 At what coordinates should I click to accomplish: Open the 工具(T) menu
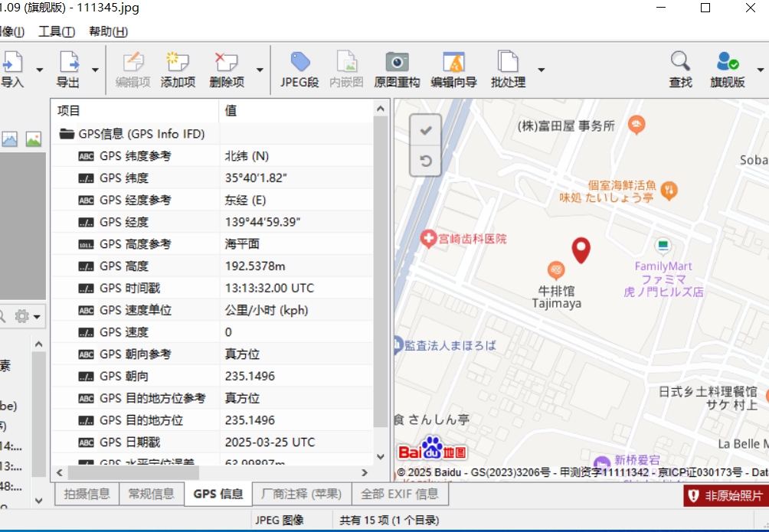click(x=57, y=31)
